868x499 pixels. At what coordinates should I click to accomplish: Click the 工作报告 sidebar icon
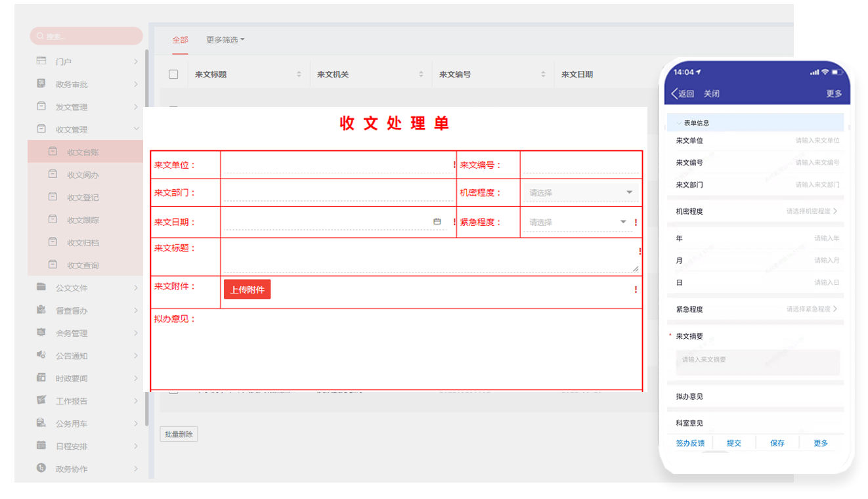(41, 400)
